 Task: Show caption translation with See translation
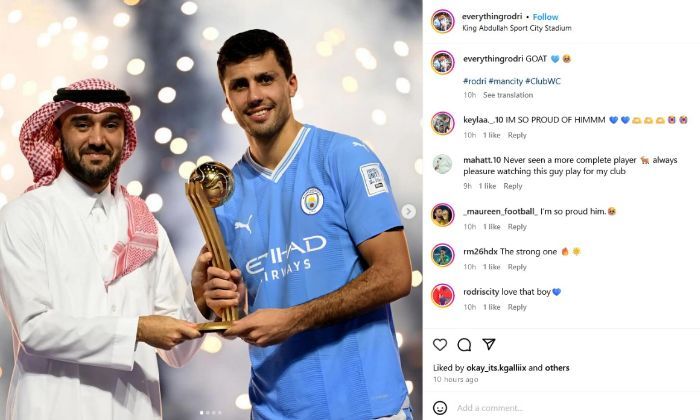click(508, 95)
